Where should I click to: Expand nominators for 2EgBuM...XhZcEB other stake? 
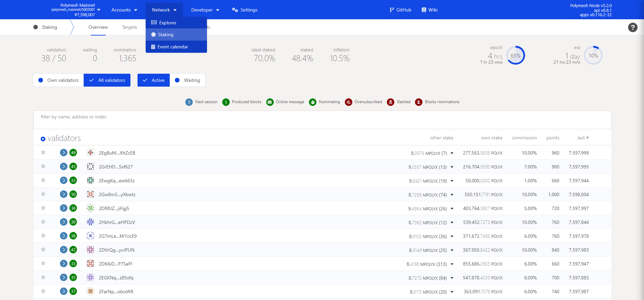coord(452,153)
